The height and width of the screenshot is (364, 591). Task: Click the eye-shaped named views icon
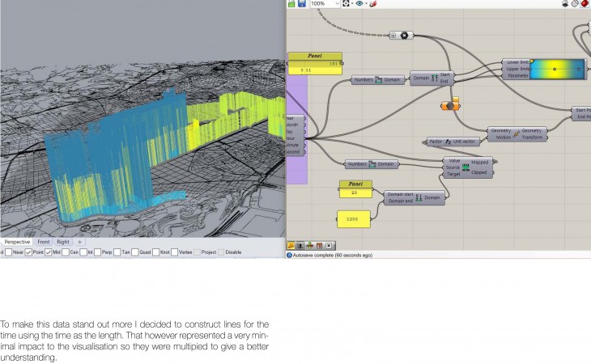click(359, 4)
